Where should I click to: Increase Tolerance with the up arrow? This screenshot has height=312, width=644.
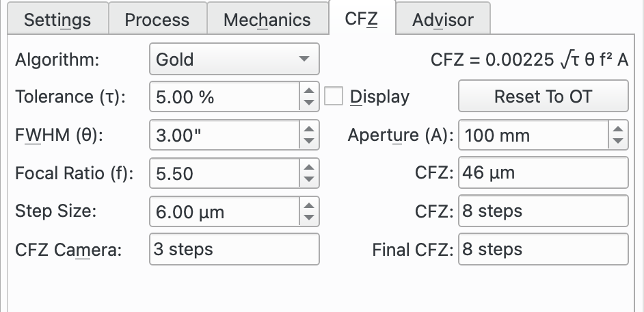[x=310, y=90]
